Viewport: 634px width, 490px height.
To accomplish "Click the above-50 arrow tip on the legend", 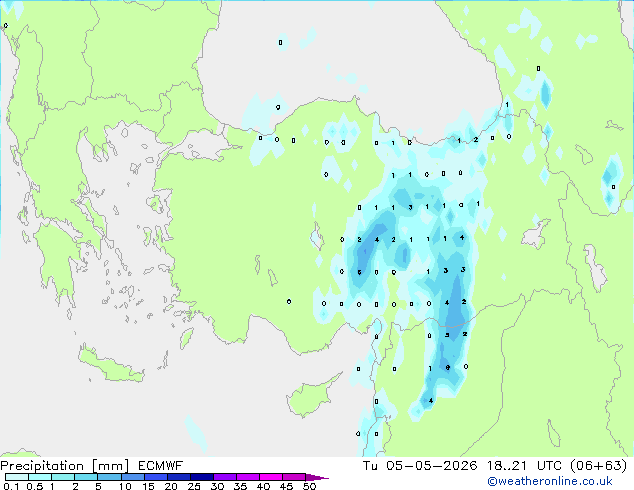I will 317,477.
